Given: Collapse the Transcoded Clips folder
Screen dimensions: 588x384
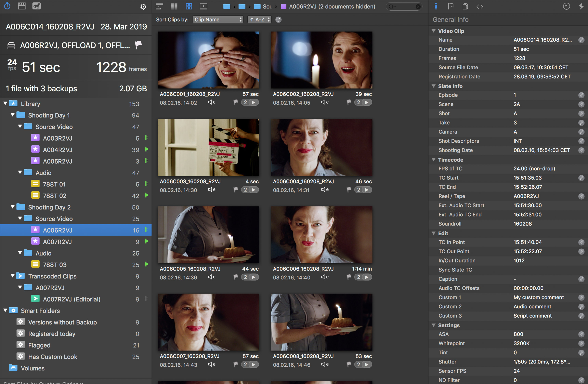Looking at the screenshot, I should tap(13, 276).
